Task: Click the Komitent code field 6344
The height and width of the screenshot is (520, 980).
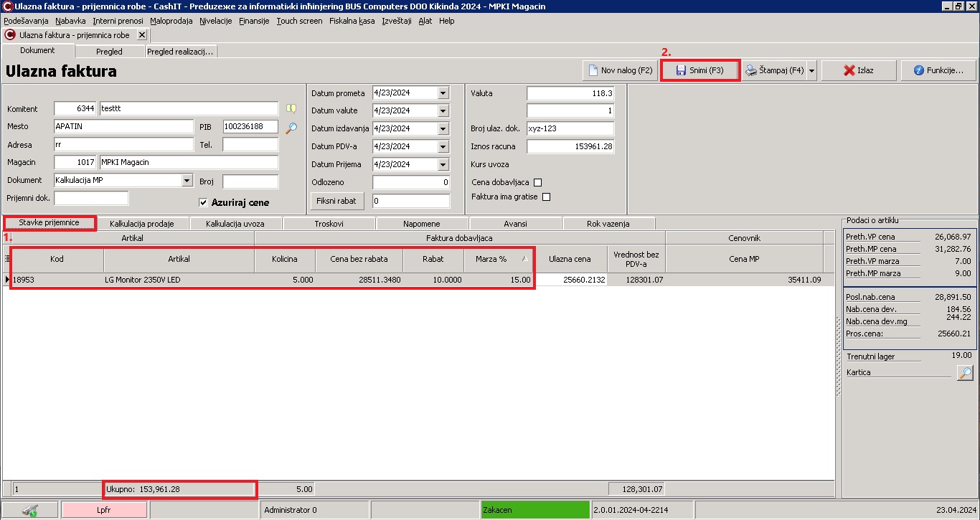Action: (75, 109)
